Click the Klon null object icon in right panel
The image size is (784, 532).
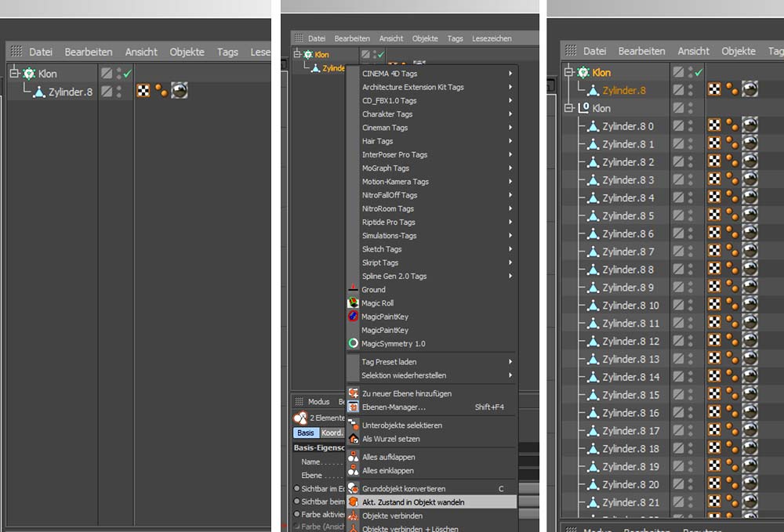click(x=583, y=108)
